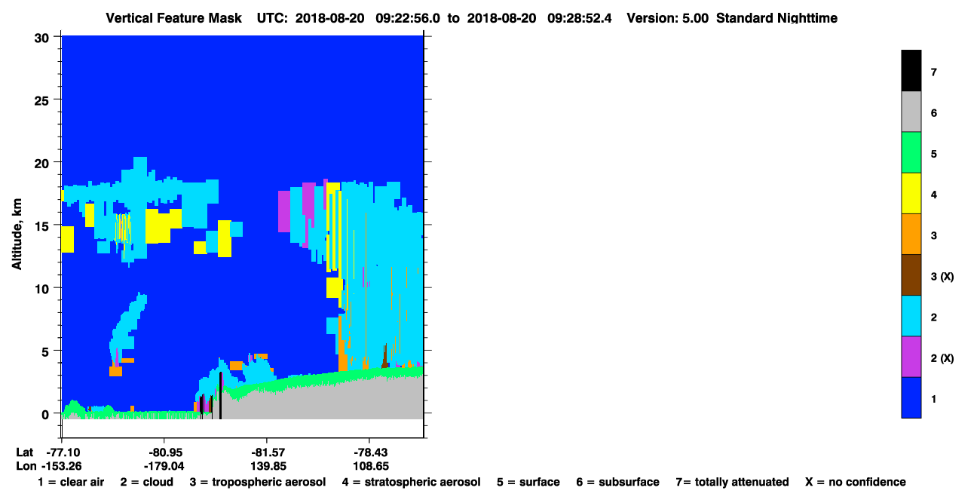
Task: Click the 20 tick label on altitude axis
Action: click(x=44, y=163)
